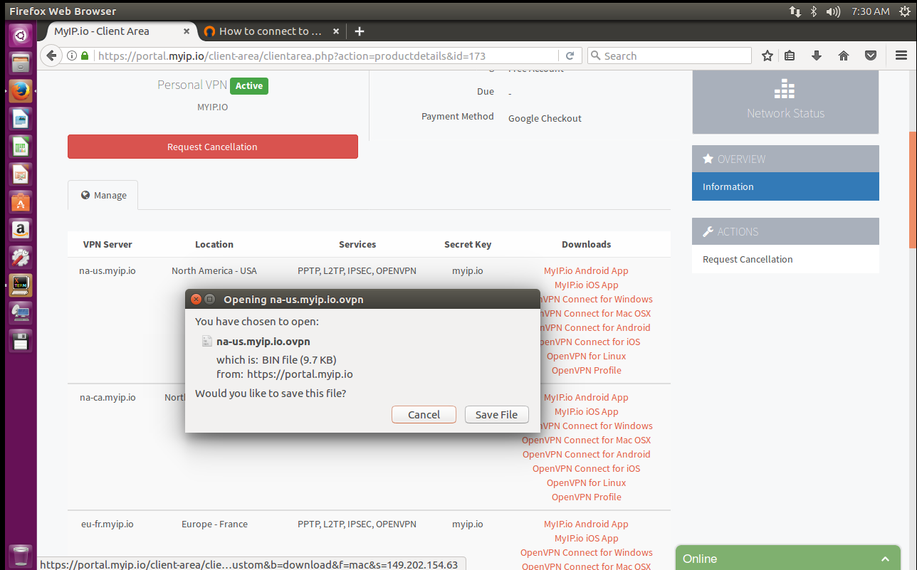917x570 pixels.
Task: Open LibreOffice Writer from launcher
Action: [x=20, y=119]
